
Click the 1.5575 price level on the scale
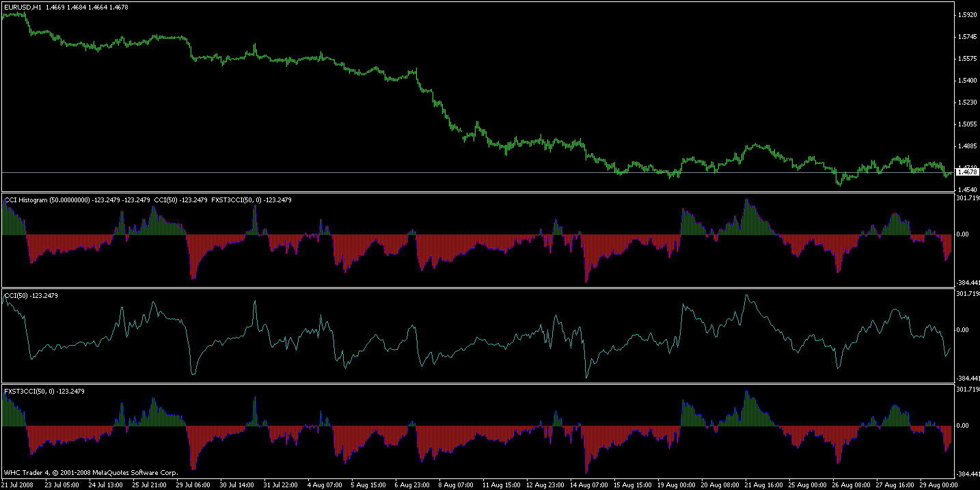click(966, 58)
